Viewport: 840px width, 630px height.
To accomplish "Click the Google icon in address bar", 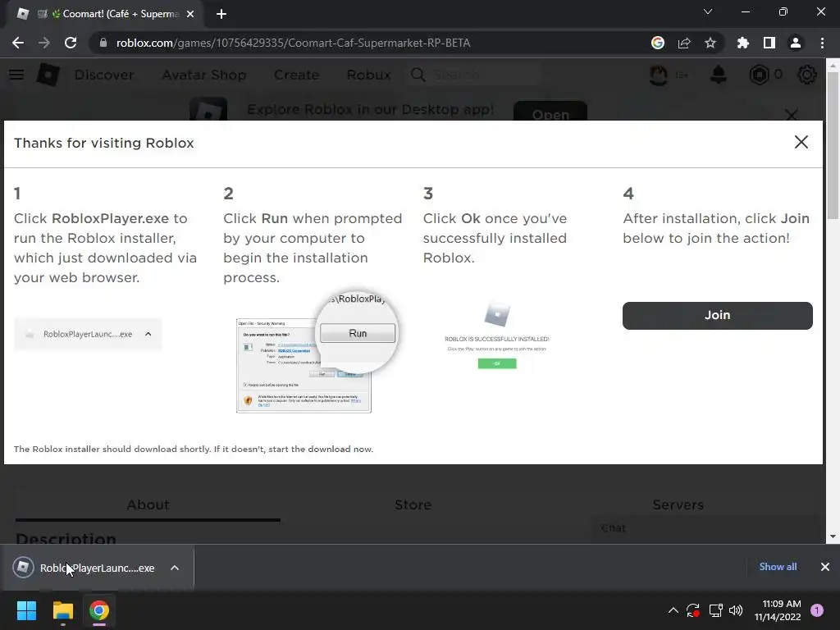I will coord(658,43).
